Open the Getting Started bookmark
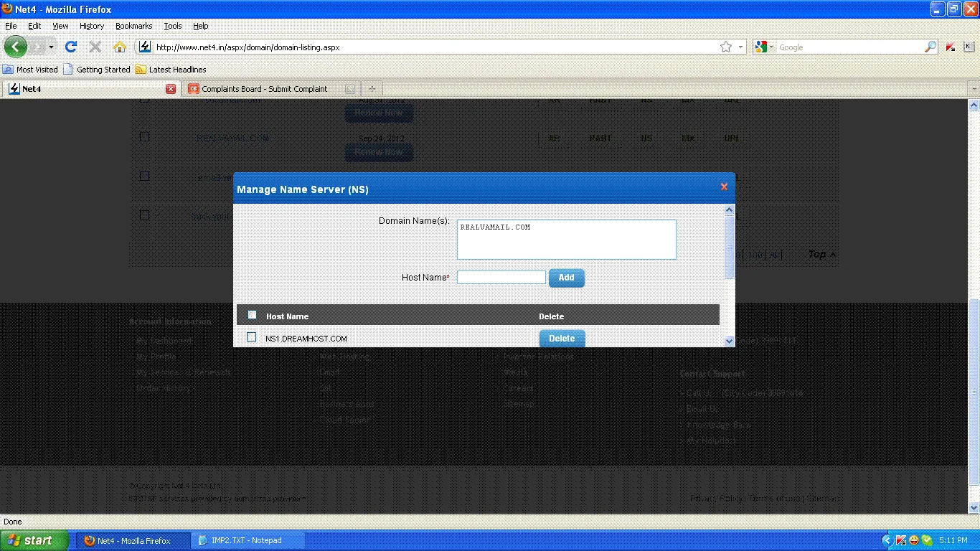980x551 pixels. coord(97,70)
